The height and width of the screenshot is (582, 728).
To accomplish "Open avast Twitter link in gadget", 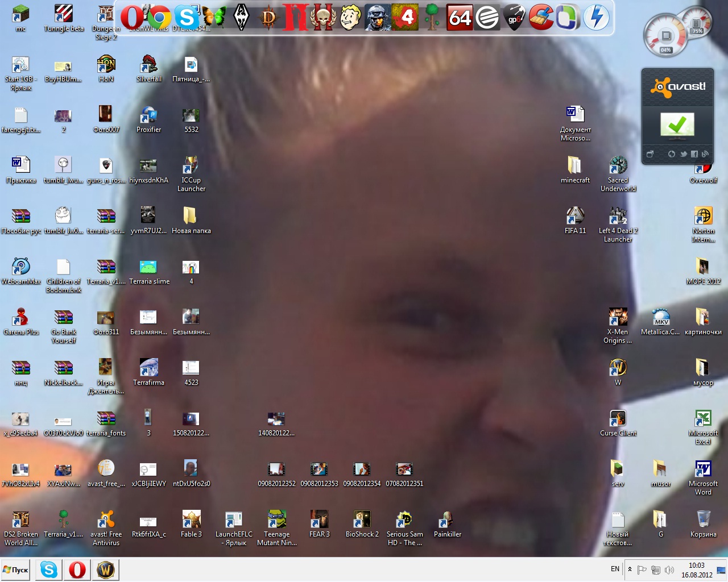I will pyautogui.click(x=683, y=154).
